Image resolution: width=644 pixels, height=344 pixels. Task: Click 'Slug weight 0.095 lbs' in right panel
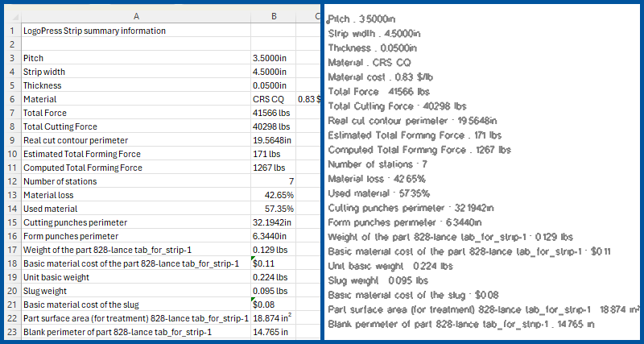[x=378, y=280]
